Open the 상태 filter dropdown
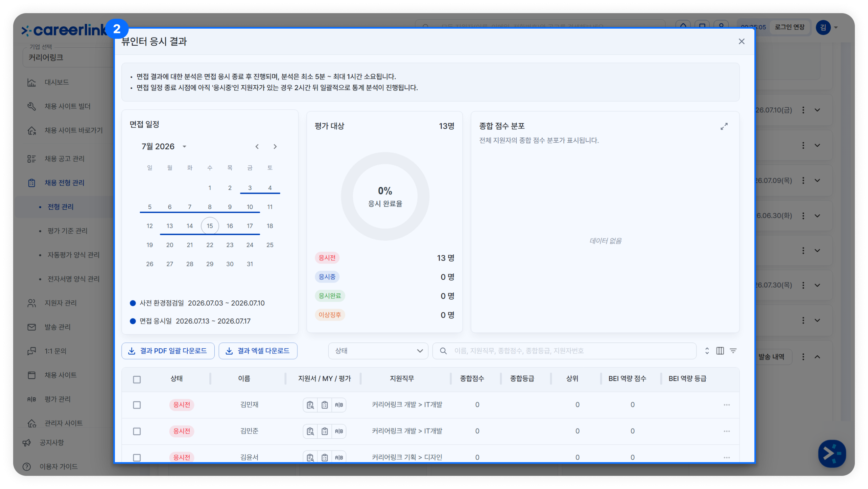The height and width of the screenshot is (489, 868). click(378, 351)
